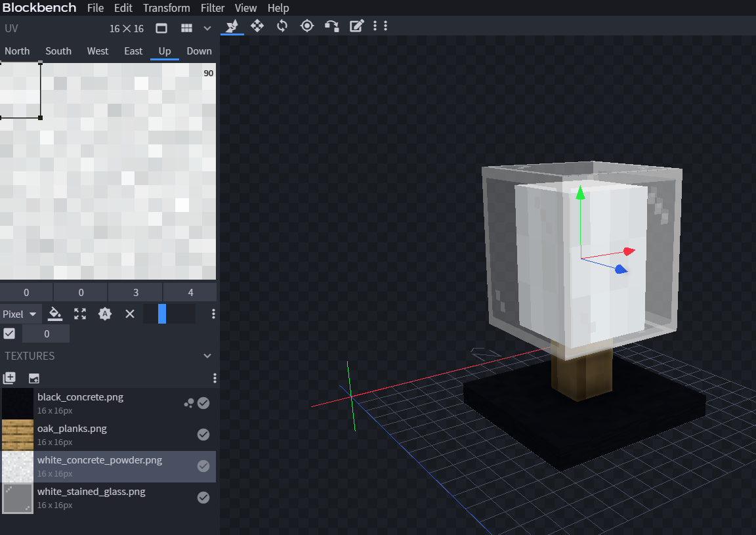Toggle the checkbox beside the UV rotation field
Viewport: 756px width, 535px height.
click(x=9, y=333)
